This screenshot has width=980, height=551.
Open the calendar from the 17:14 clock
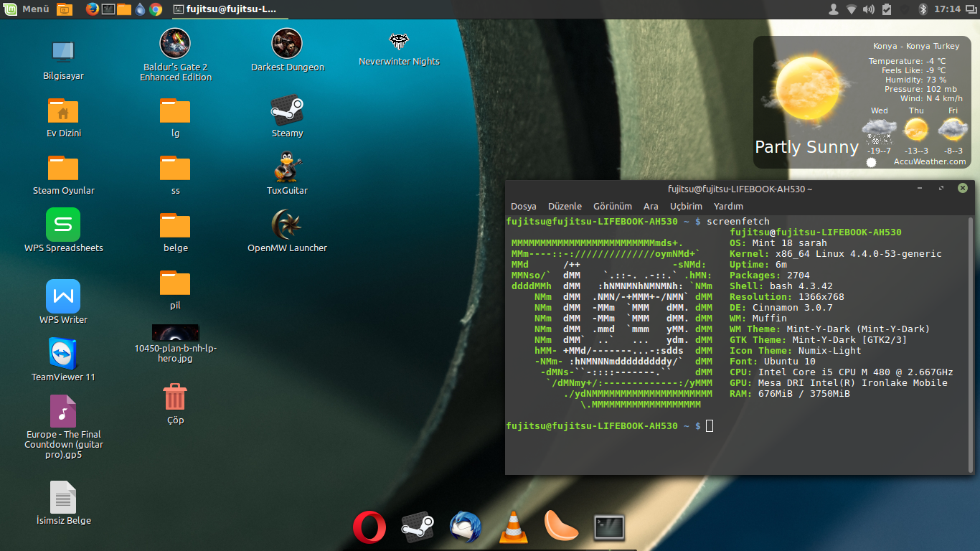click(948, 9)
